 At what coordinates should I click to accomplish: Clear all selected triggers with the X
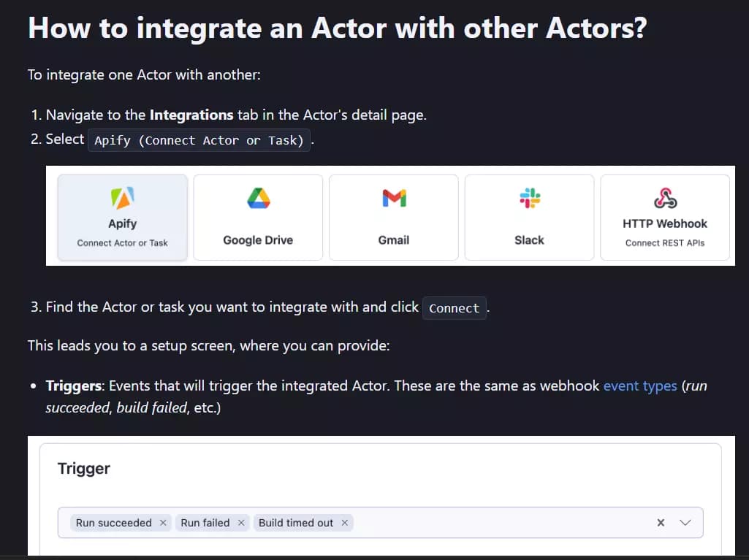(x=660, y=522)
